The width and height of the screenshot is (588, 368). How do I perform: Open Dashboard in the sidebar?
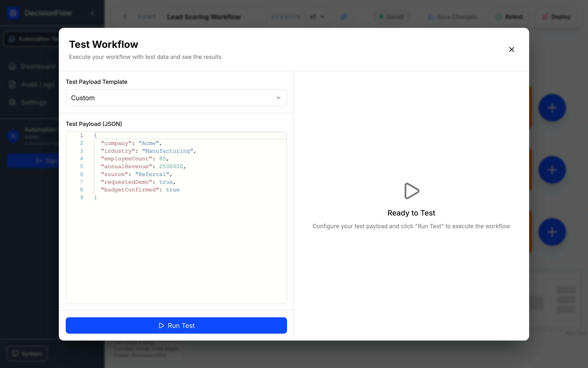click(x=32, y=66)
